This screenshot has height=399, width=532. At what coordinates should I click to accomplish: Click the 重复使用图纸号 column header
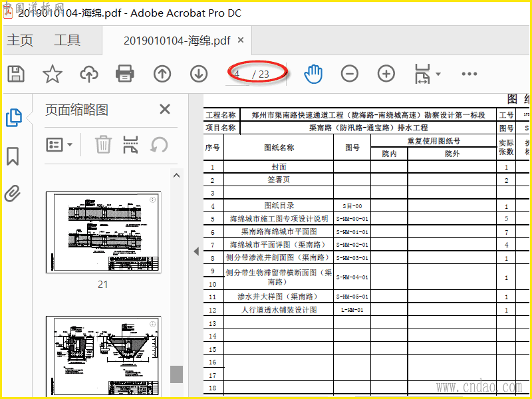[434, 141]
